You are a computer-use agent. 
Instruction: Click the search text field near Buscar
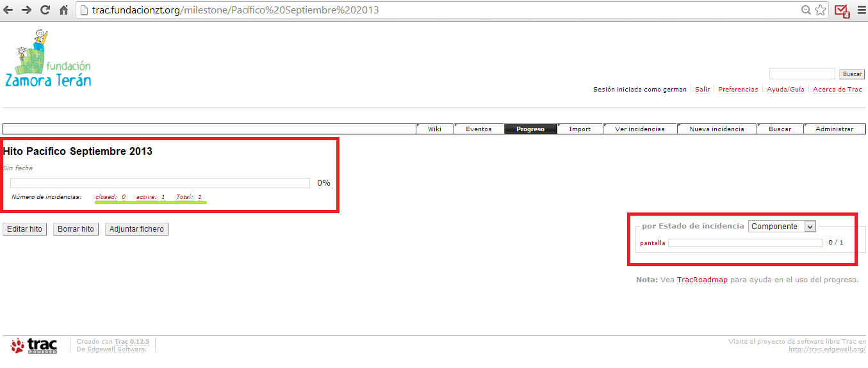(x=801, y=74)
